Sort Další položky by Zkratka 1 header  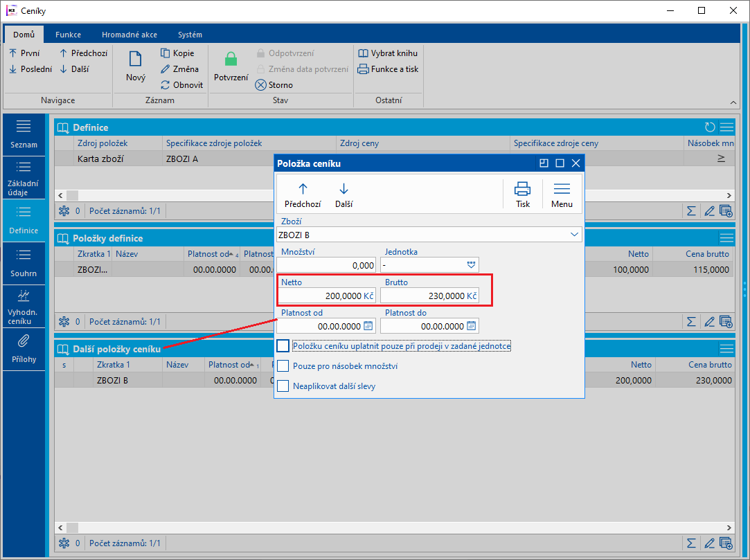pyautogui.click(x=127, y=364)
